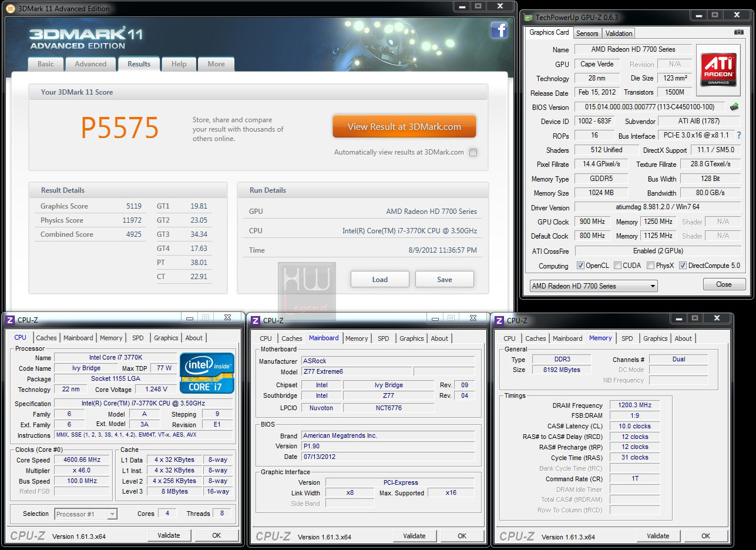Open Caches tab in the CPU window
The width and height of the screenshot is (756, 550).
46,338
